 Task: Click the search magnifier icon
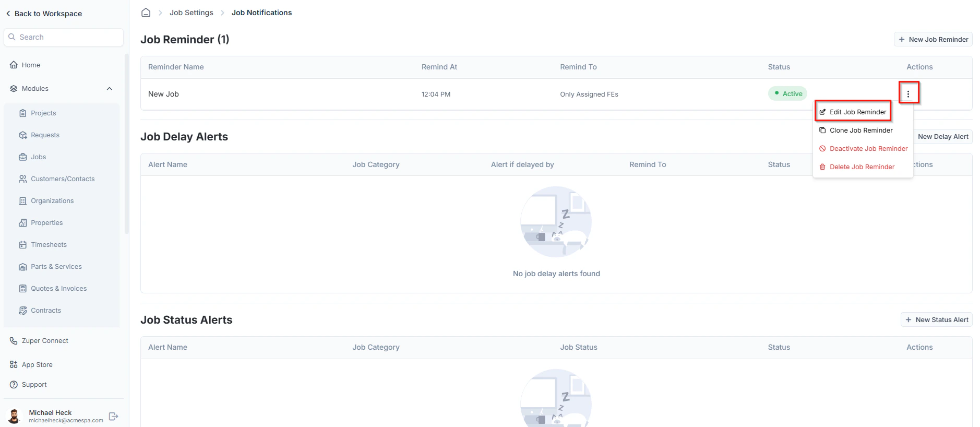pyautogui.click(x=12, y=37)
